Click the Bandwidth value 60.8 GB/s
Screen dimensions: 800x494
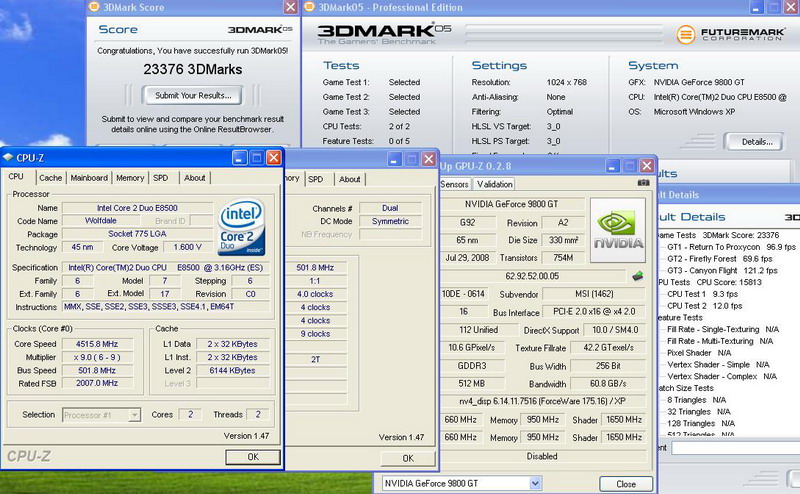[608, 383]
